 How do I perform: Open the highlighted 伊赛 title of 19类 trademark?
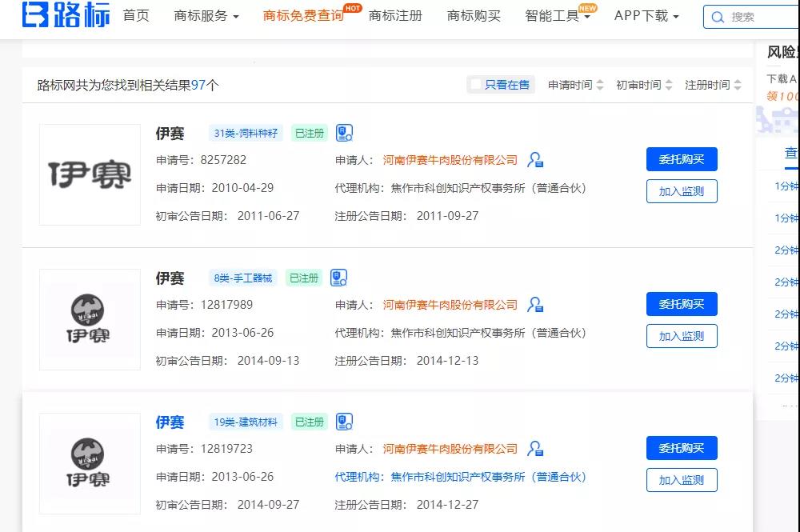click(170, 422)
